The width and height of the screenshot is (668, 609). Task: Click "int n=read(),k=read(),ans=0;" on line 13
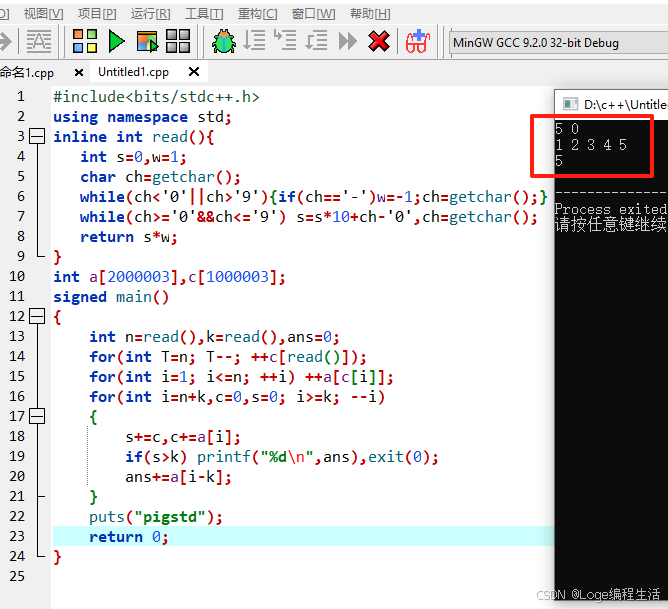click(x=214, y=337)
